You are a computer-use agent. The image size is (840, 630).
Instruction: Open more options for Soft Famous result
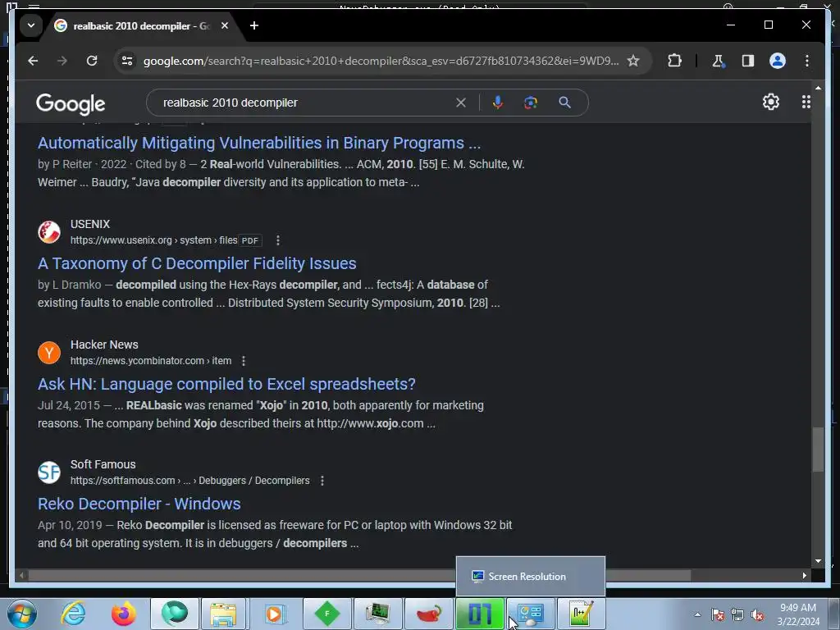click(x=322, y=481)
